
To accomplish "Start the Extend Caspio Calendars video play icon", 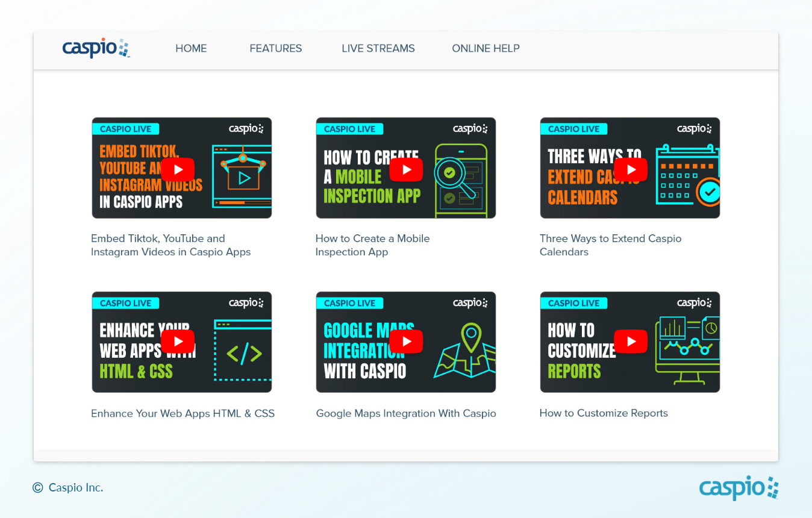I will 630,169.
